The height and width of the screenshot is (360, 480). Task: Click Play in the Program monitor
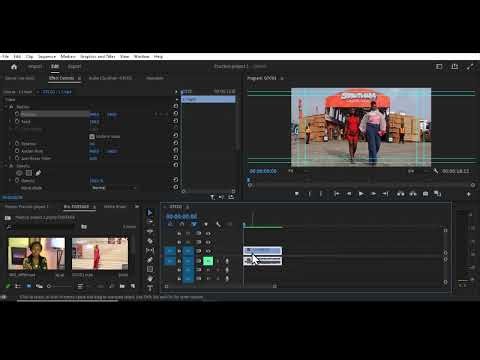click(x=361, y=194)
